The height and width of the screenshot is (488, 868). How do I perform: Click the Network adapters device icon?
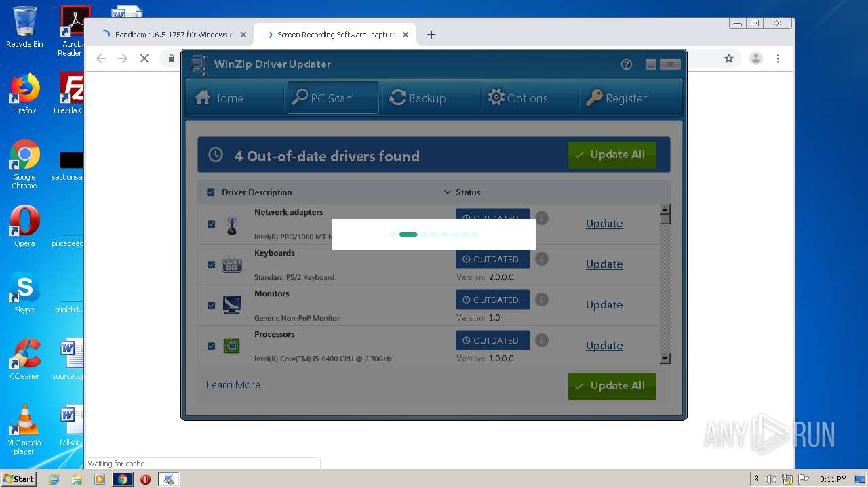click(x=232, y=225)
